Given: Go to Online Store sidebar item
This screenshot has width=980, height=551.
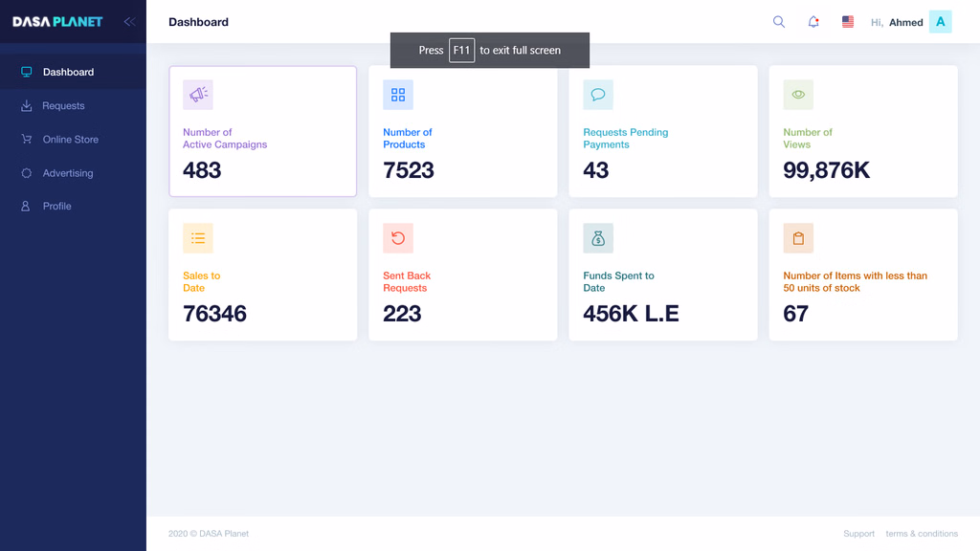Looking at the screenshot, I should (x=70, y=140).
